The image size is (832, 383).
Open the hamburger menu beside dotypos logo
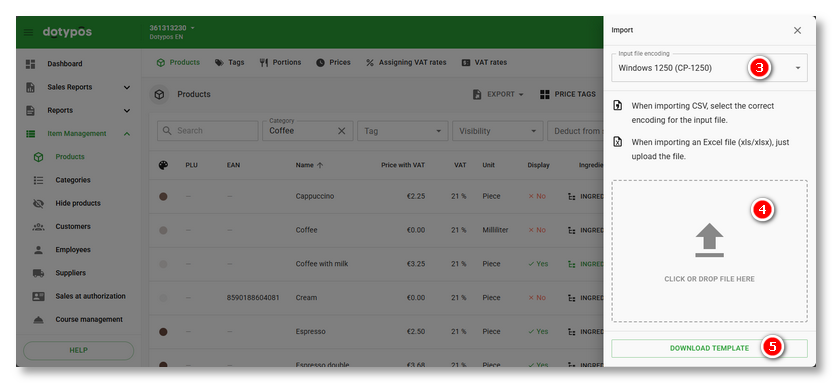[x=28, y=32]
